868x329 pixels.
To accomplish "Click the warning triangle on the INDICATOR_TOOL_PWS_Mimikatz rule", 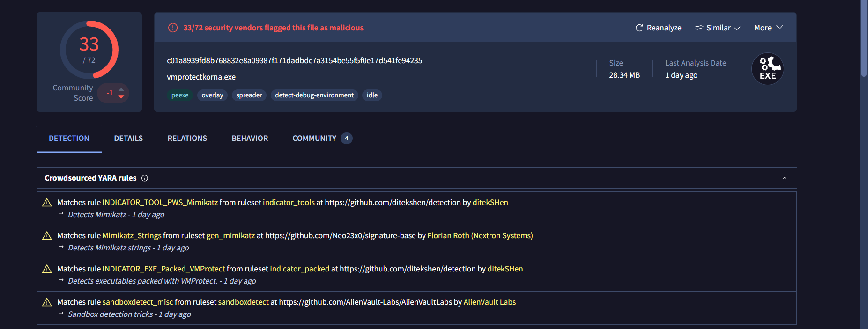I will (47, 203).
